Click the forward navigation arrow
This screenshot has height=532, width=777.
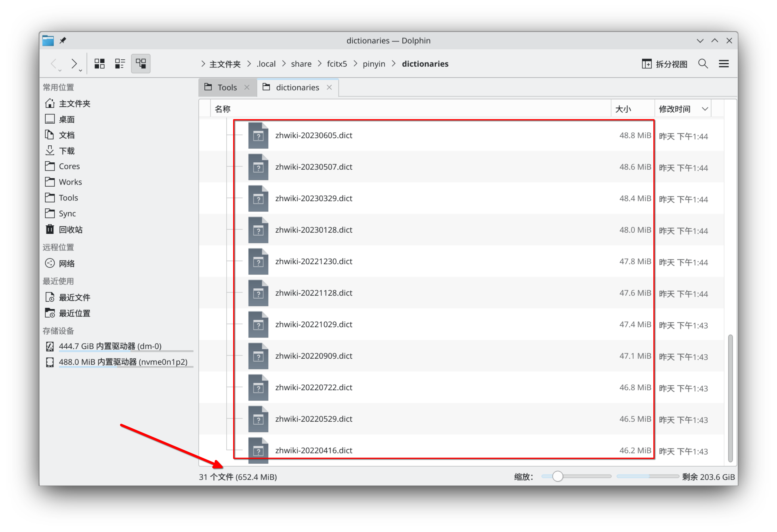74,63
